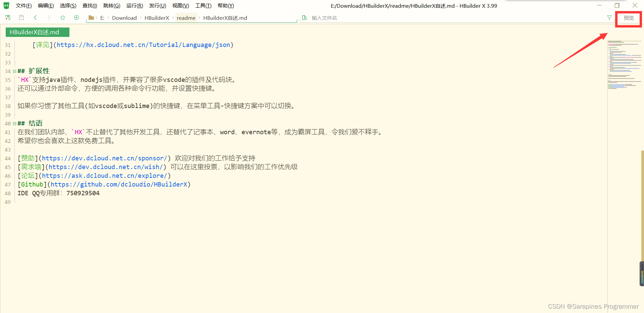The height and width of the screenshot is (313, 644).
Task: Click the github.com/dcloudio/HBuilderX link
Action: (119, 185)
